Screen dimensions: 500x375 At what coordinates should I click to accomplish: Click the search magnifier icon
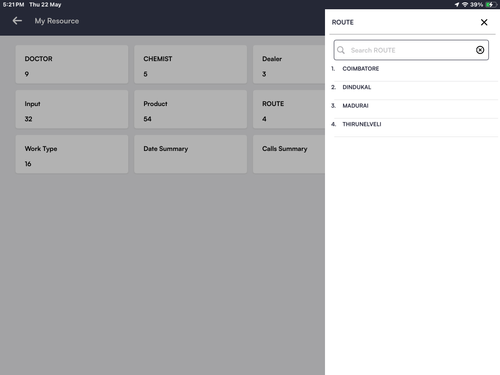point(341,50)
